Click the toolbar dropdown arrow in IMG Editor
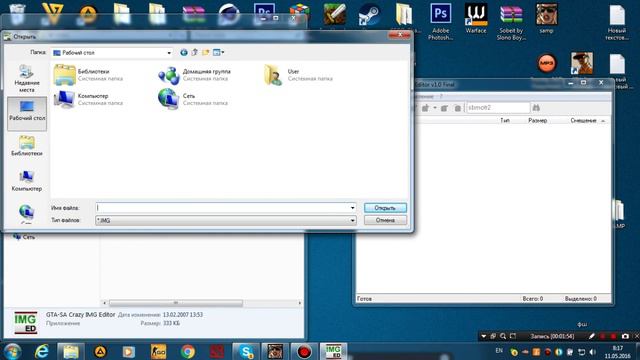 tap(435, 108)
